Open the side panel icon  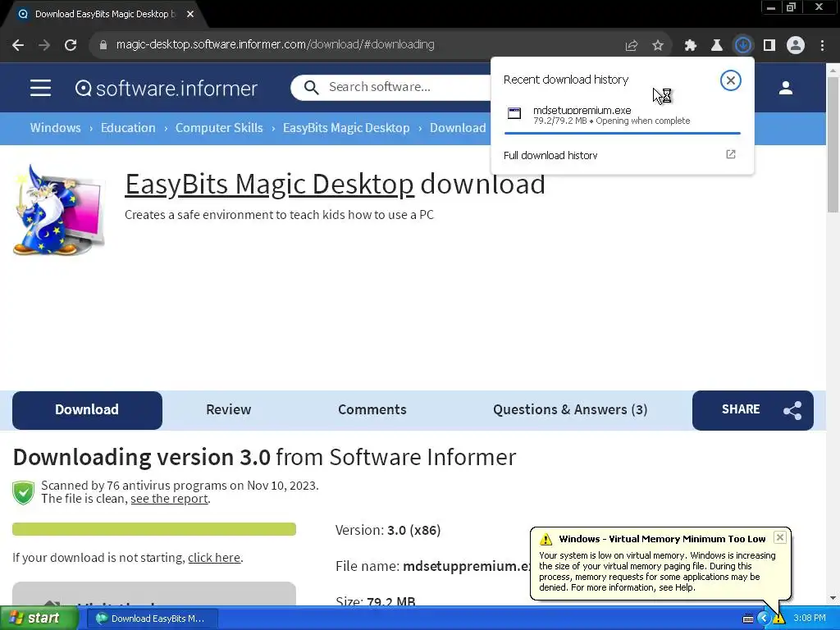(769, 45)
